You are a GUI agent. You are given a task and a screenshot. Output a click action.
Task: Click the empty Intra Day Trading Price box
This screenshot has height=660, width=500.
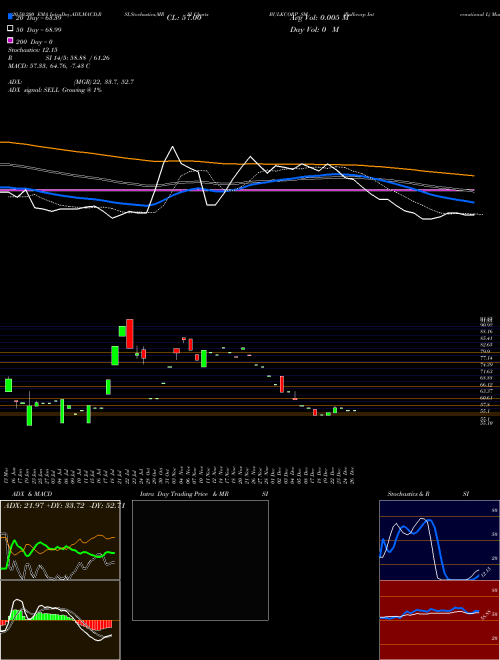[x=200, y=560]
